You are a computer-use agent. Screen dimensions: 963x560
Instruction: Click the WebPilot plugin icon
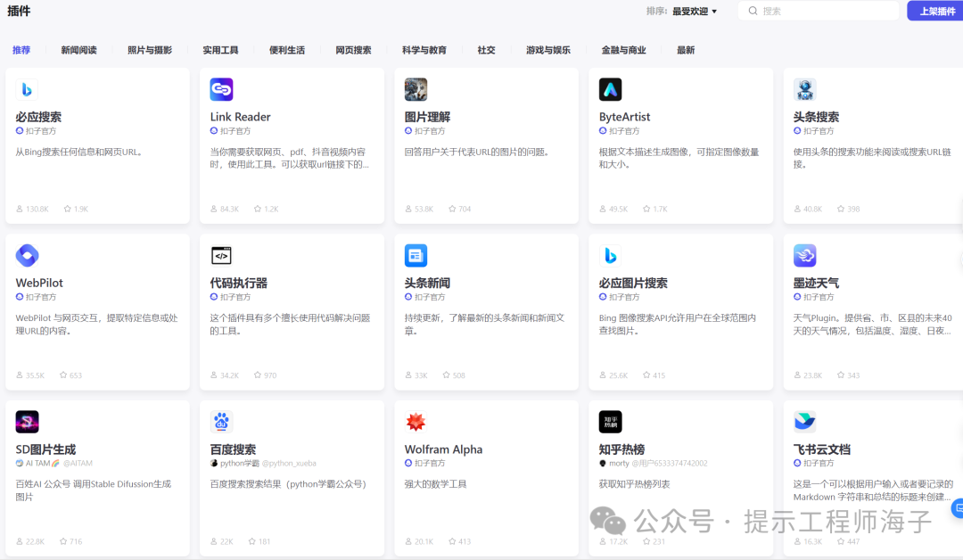[x=27, y=255]
